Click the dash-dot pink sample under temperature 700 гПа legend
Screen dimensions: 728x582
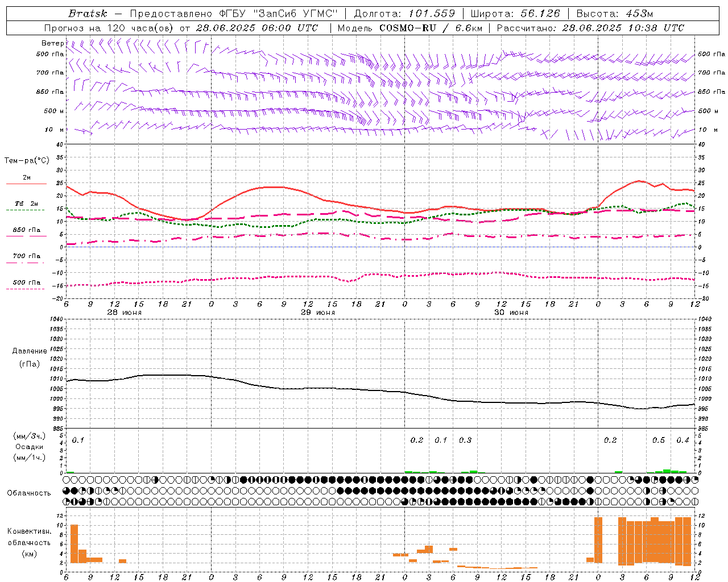coord(26,263)
